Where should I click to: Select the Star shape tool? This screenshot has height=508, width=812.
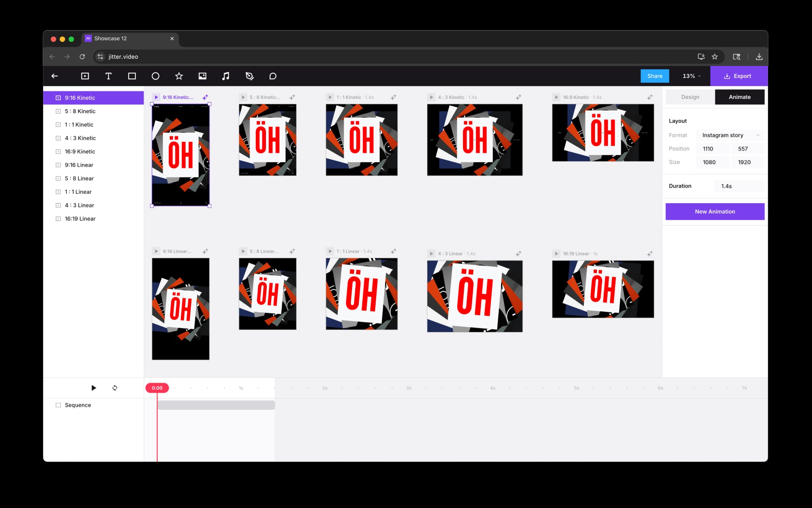[x=179, y=76]
